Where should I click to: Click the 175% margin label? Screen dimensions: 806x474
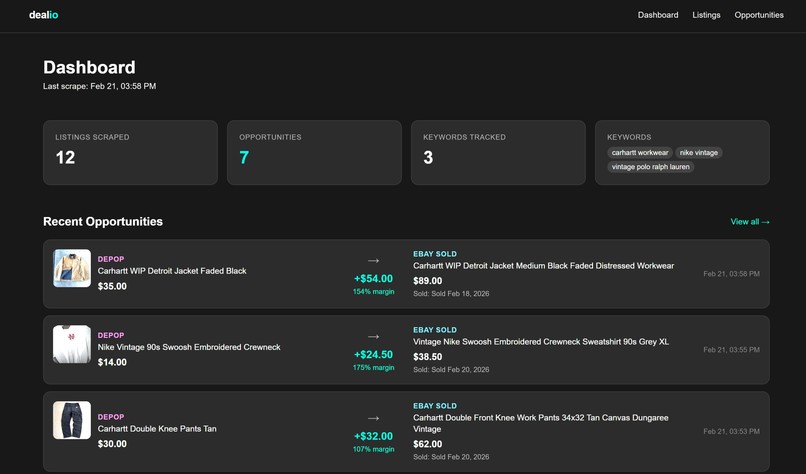tap(374, 368)
